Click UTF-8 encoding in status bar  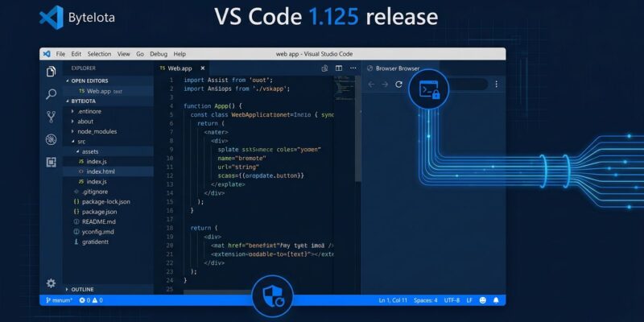click(x=452, y=300)
